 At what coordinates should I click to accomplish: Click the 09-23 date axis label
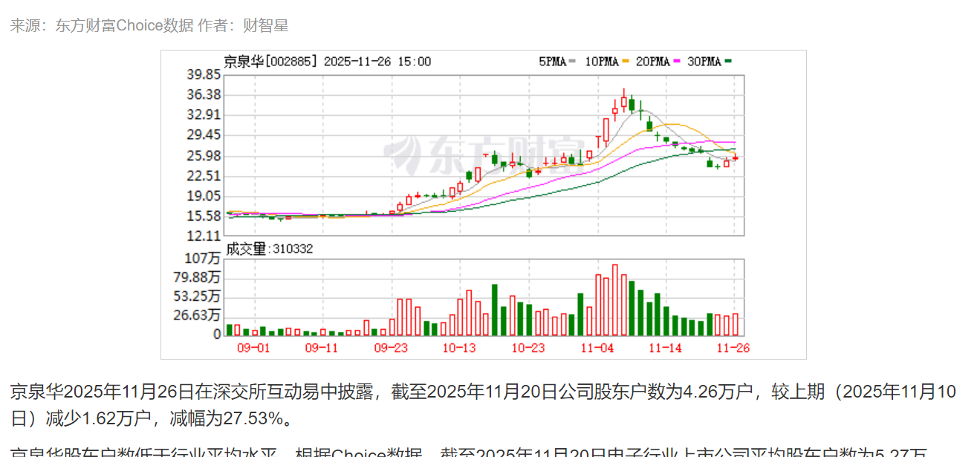391,347
